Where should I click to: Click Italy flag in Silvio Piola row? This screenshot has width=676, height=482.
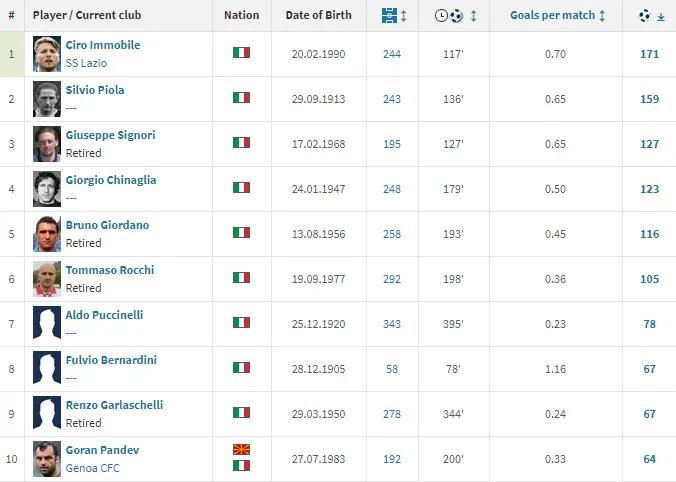click(x=241, y=98)
